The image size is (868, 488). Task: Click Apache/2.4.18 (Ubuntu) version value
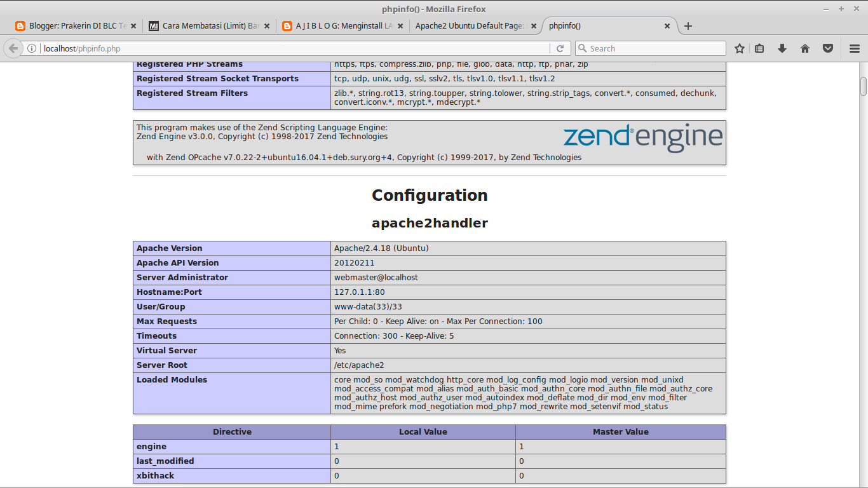click(381, 248)
